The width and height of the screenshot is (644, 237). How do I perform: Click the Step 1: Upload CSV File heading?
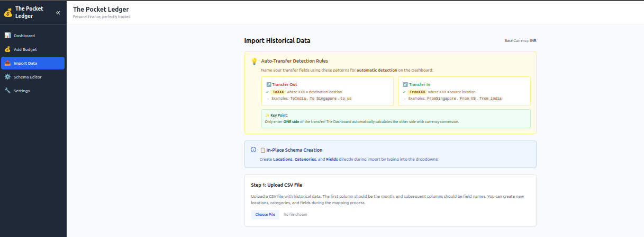coord(277,185)
